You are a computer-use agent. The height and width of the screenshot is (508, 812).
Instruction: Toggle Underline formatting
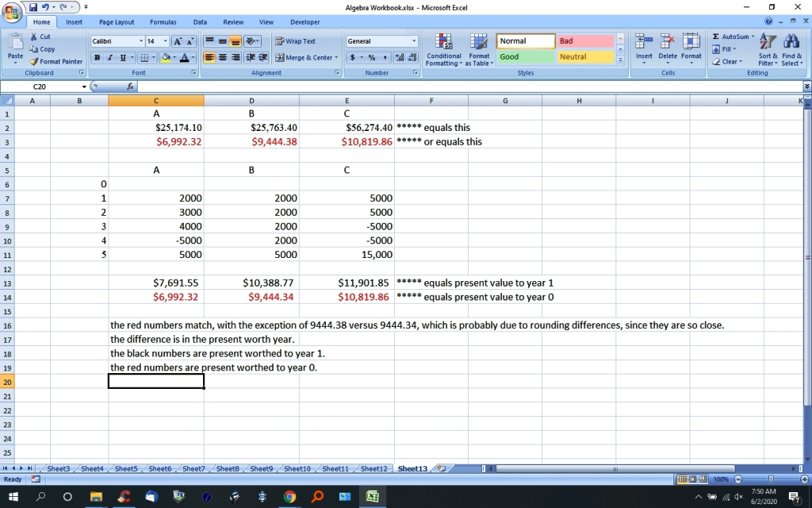pyautogui.click(x=123, y=57)
